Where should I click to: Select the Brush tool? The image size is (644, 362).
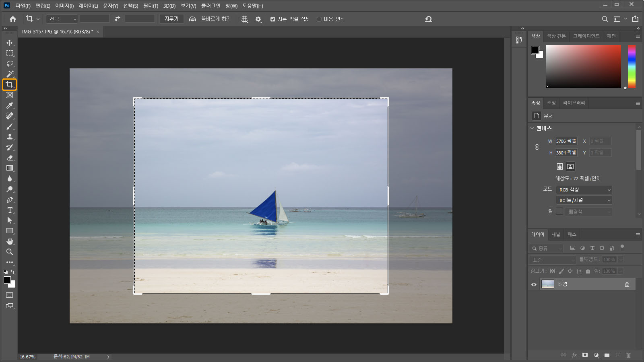pos(10,126)
